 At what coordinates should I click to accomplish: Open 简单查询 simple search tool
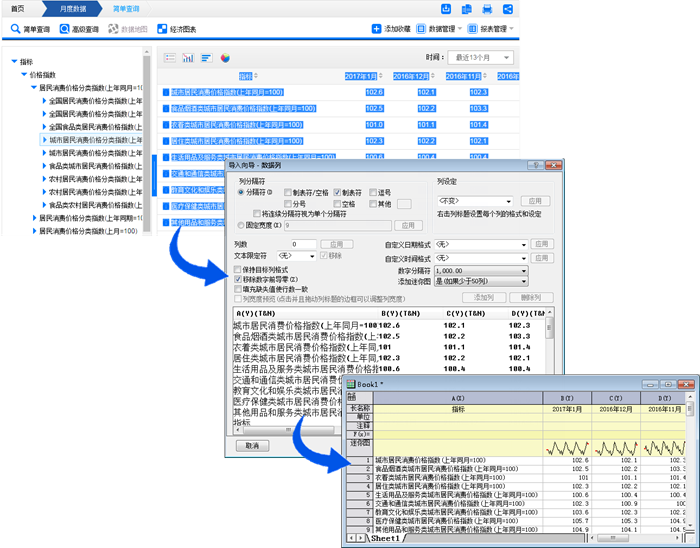(30, 29)
